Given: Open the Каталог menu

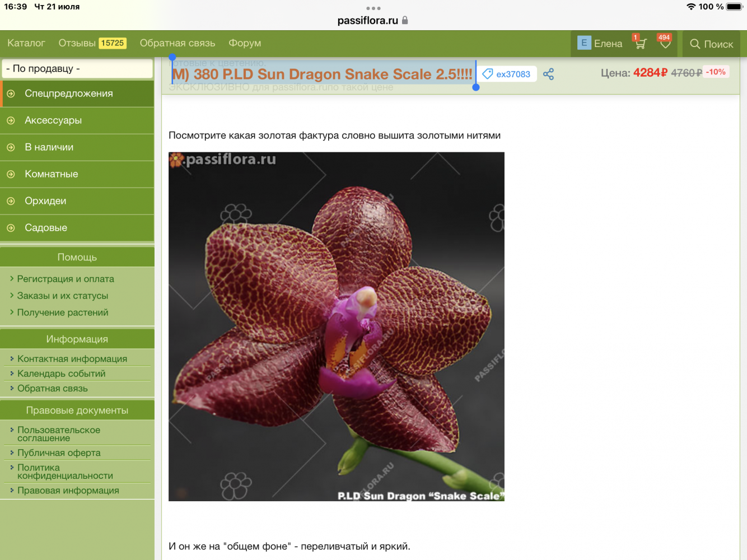Looking at the screenshot, I should tap(26, 43).
